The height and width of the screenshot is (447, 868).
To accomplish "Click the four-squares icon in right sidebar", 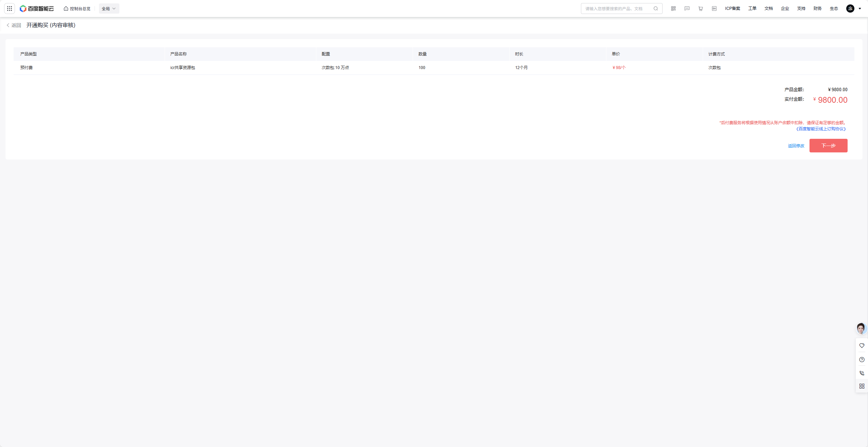I will [862, 386].
